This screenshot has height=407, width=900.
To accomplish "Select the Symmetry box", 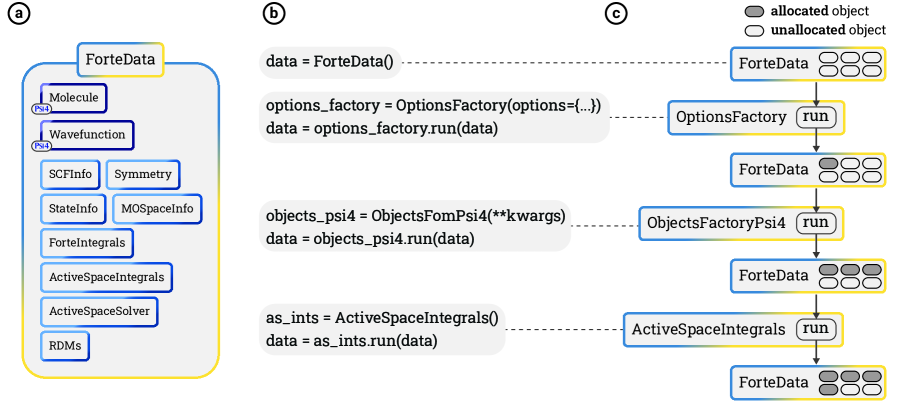I will click(142, 174).
